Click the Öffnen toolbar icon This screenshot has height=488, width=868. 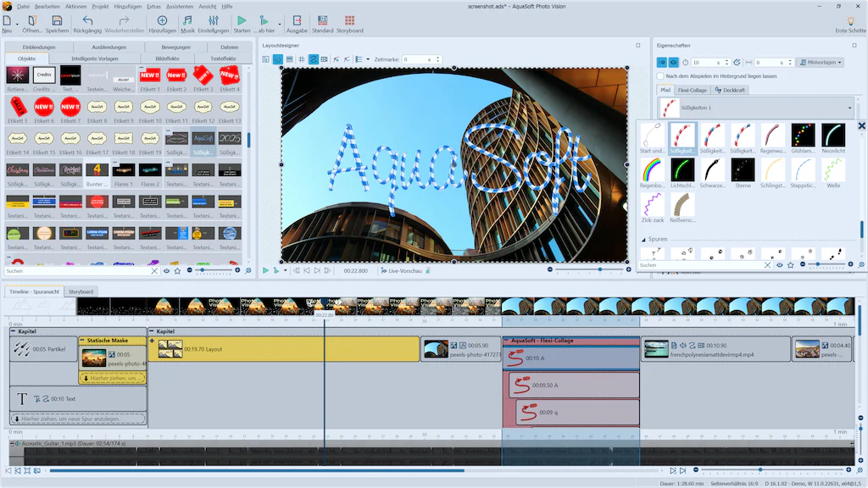point(32,21)
